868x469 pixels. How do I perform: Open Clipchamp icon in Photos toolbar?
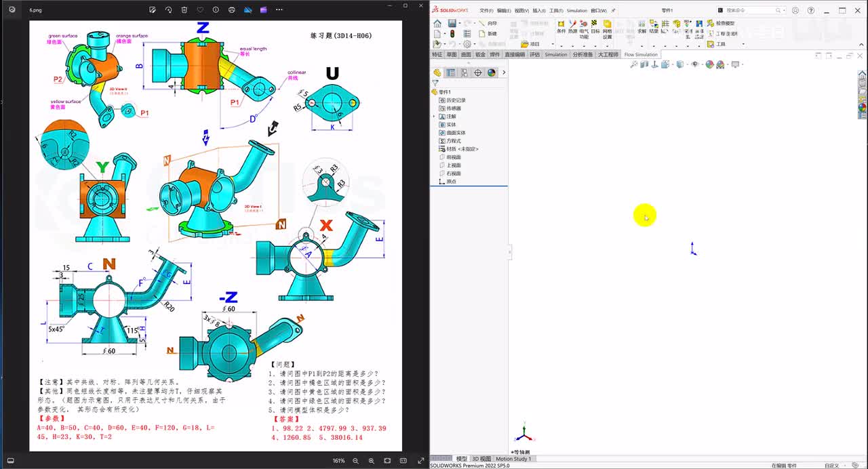(x=264, y=10)
